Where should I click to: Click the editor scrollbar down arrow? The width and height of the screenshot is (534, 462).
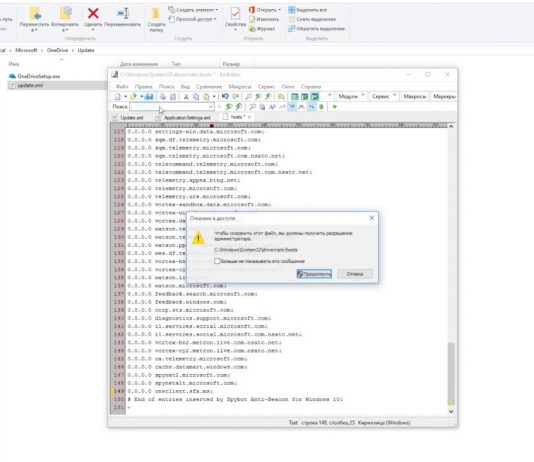tap(451, 411)
